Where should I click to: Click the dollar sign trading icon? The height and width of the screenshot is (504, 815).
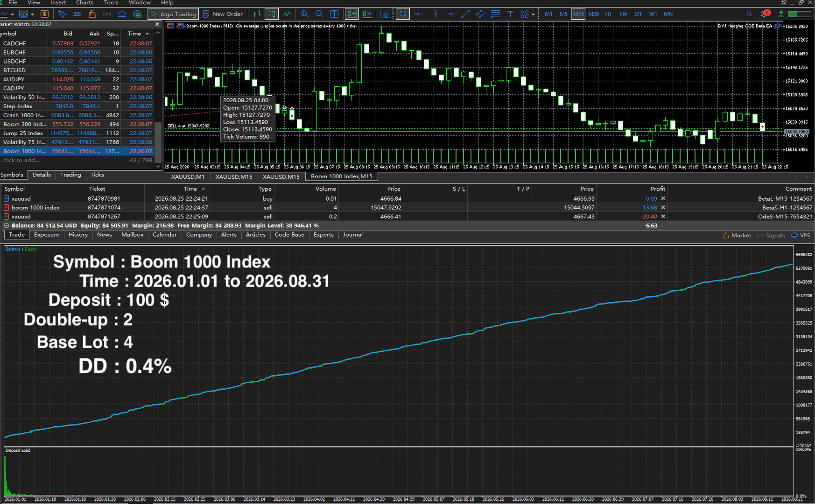[44, 14]
